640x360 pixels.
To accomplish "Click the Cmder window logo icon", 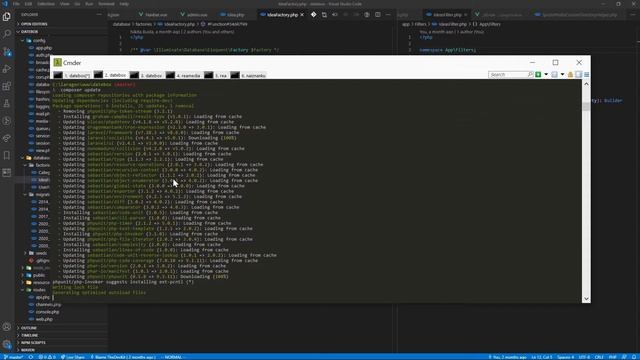I will pyautogui.click(x=58, y=62).
